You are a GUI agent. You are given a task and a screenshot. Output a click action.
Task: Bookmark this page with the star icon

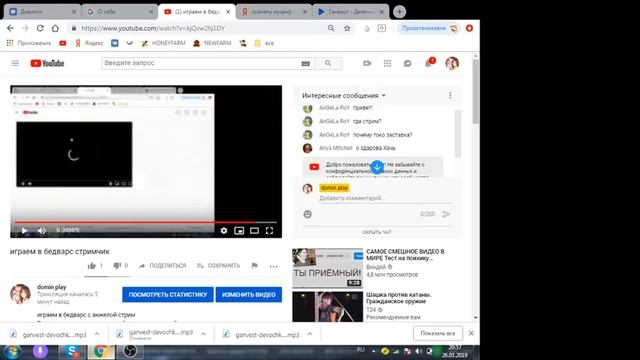click(347, 28)
